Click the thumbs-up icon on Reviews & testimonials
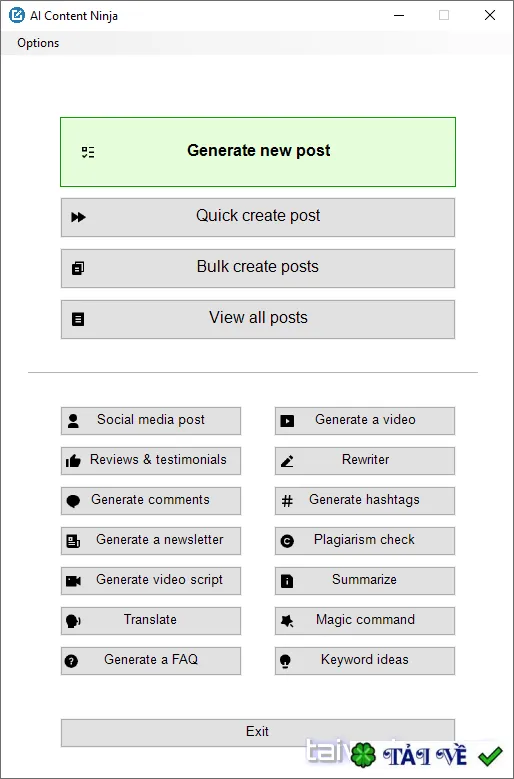514x779 pixels. pyautogui.click(x=73, y=461)
